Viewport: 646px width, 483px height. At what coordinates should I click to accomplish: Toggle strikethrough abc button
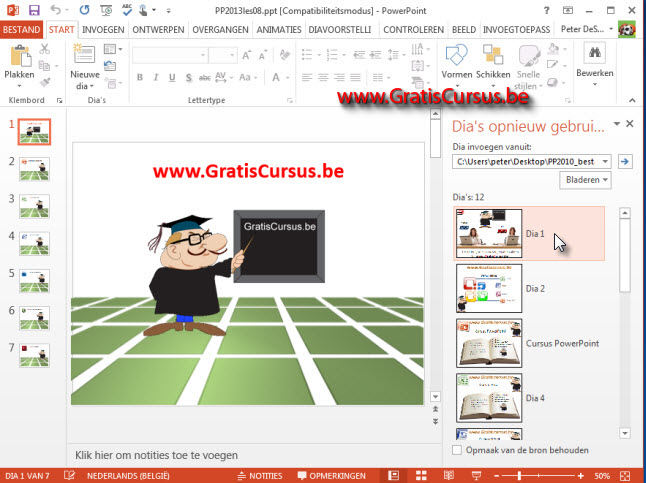pos(204,77)
